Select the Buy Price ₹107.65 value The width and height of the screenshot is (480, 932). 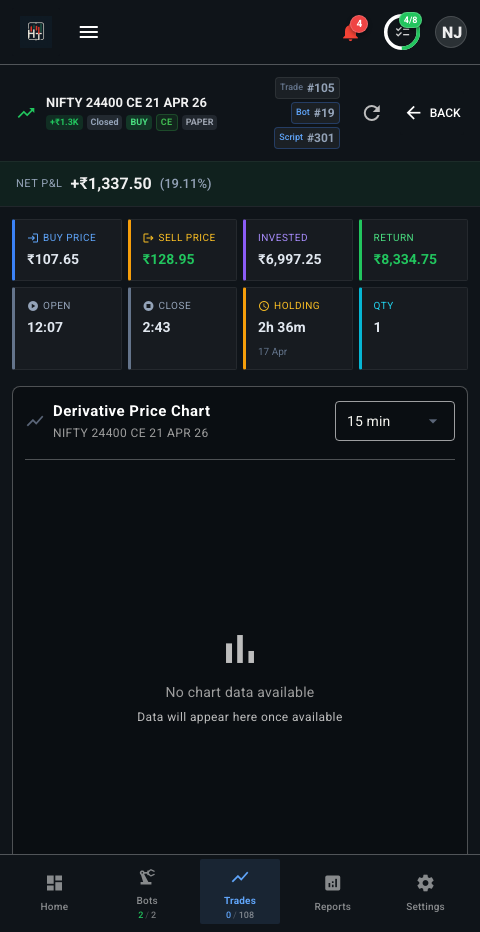[x=53, y=259]
